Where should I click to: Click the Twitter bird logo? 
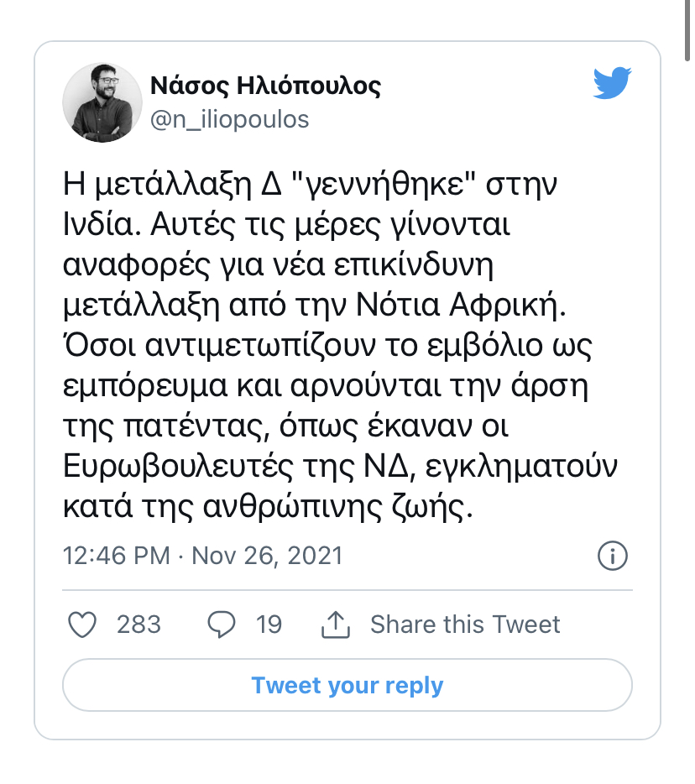(x=612, y=84)
